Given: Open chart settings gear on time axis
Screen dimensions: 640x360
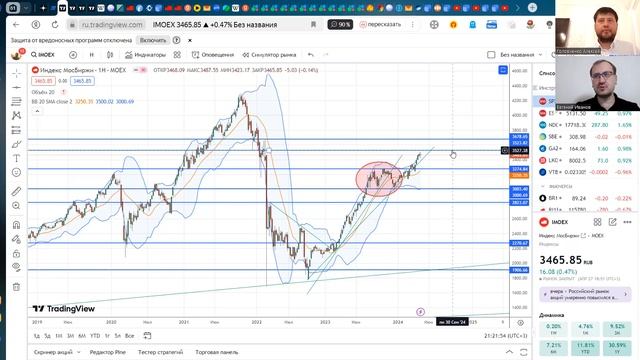Looking at the screenshot, I should (x=520, y=322).
